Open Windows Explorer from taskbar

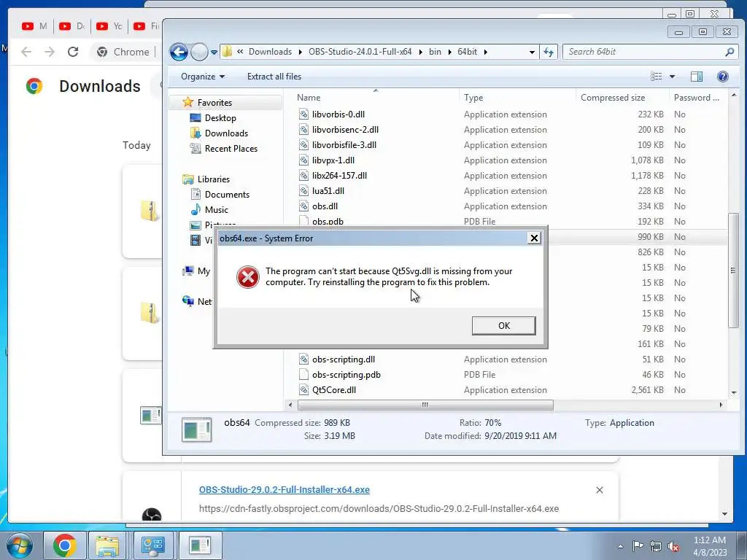point(108,545)
